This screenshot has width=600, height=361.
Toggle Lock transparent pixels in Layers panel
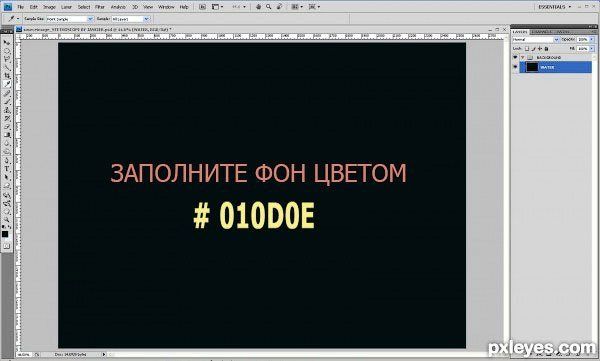click(x=527, y=49)
